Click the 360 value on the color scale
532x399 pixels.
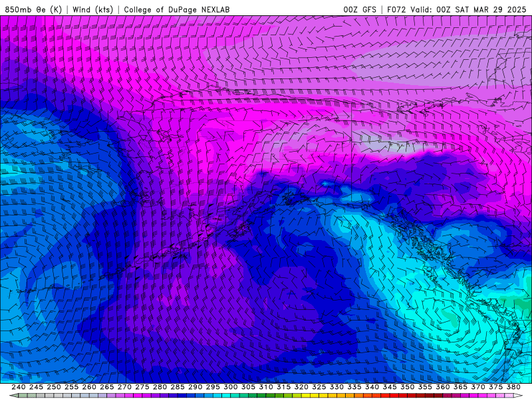(x=443, y=387)
